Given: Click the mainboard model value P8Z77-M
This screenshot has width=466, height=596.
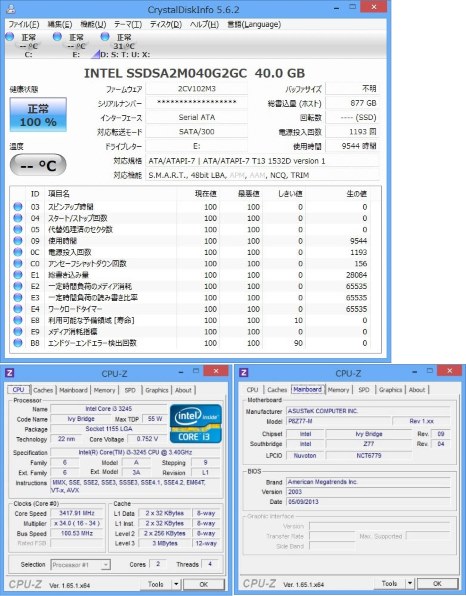Looking at the screenshot, I should coord(338,421).
